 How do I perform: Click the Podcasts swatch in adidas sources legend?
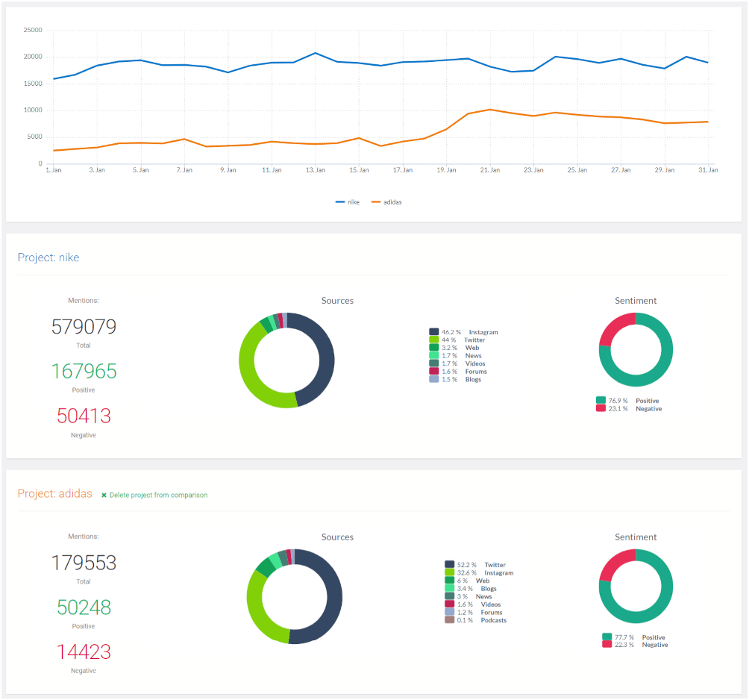[449, 620]
